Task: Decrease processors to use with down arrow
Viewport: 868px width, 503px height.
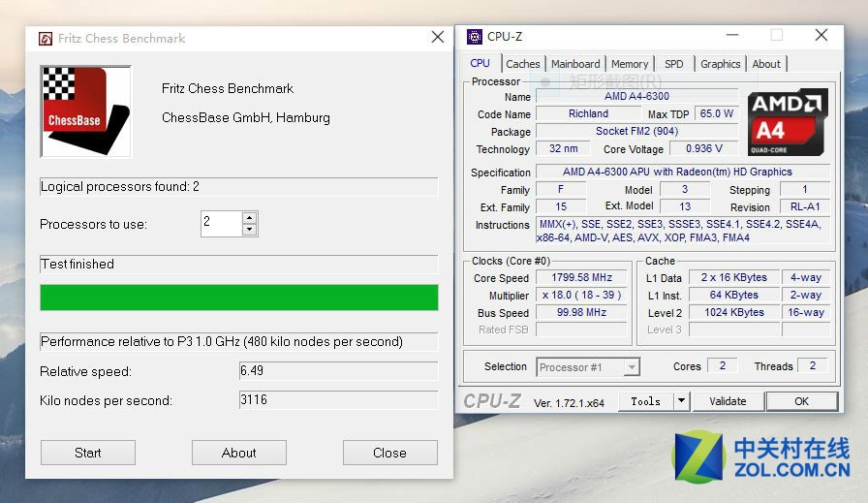Action: pyautogui.click(x=250, y=230)
